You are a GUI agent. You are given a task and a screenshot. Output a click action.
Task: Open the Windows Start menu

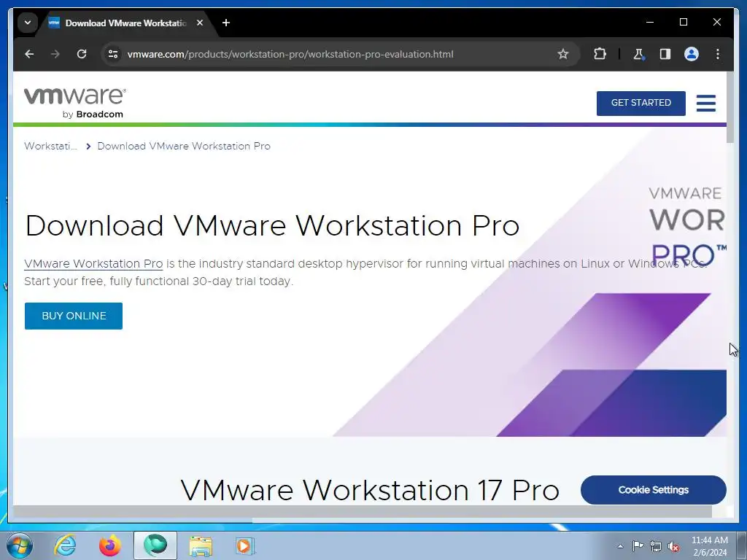(20, 545)
